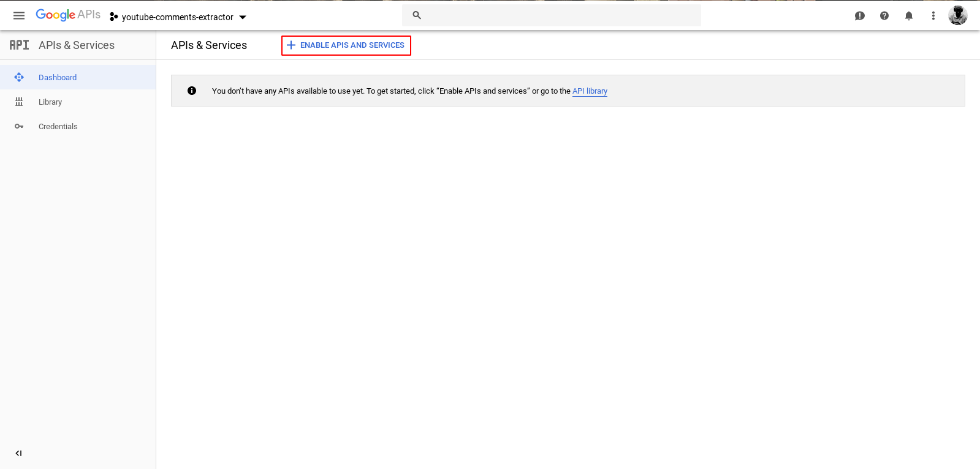980x469 pixels.
Task: Click the API icon in the sidebar header
Action: point(19,45)
